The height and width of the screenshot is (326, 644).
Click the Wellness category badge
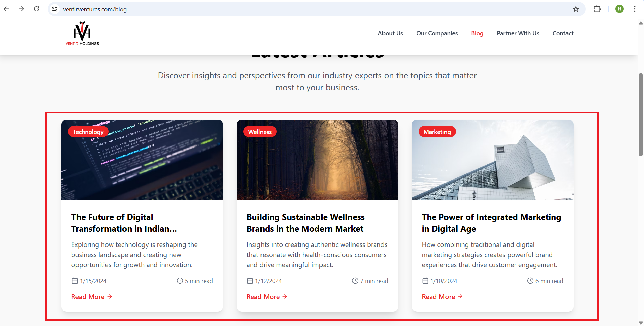tap(260, 132)
